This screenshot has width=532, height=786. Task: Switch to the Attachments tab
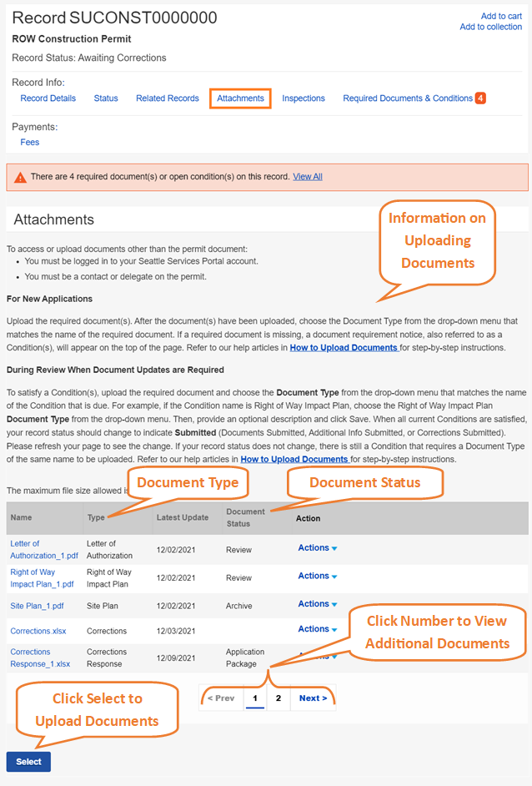(240, 98)
